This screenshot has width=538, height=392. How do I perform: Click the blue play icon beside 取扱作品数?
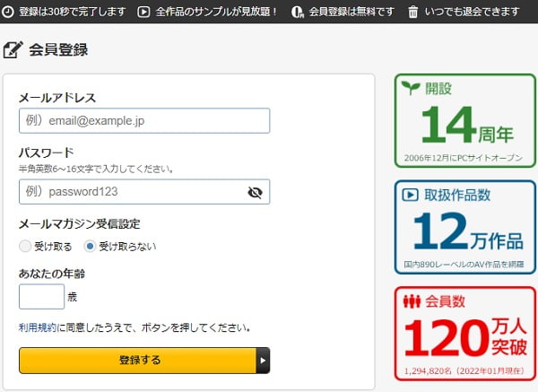coord(411,195)
